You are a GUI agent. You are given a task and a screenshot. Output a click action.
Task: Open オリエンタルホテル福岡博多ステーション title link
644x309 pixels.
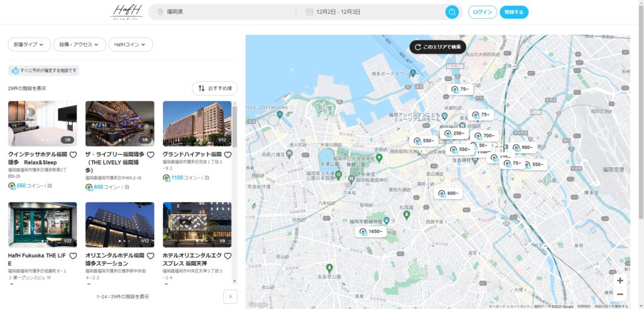(x=115, y=259)
